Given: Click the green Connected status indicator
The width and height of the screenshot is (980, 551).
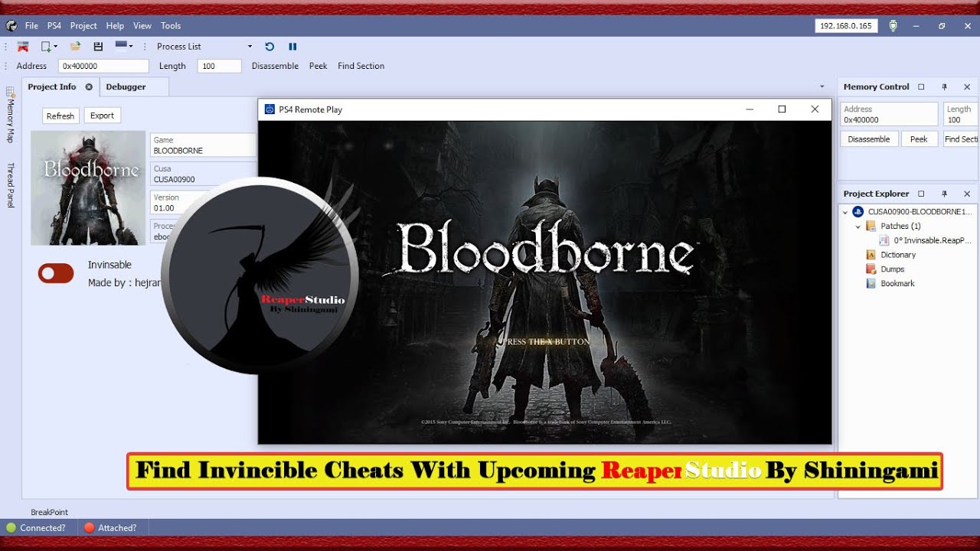Looking at the screenshot, I should pyautogui.click(x=11, y=527).
